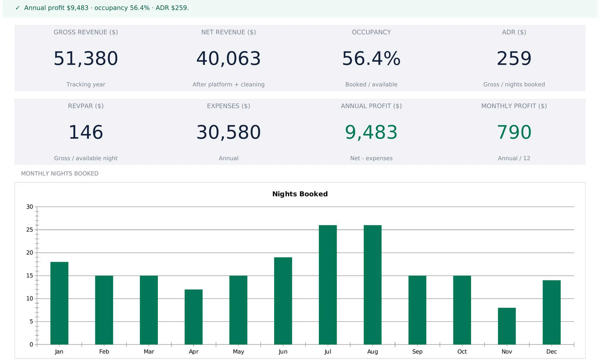Click the 'Gross / available night' caption
The width and height of the screenshot is (600, 364).
tap(86, 158)
